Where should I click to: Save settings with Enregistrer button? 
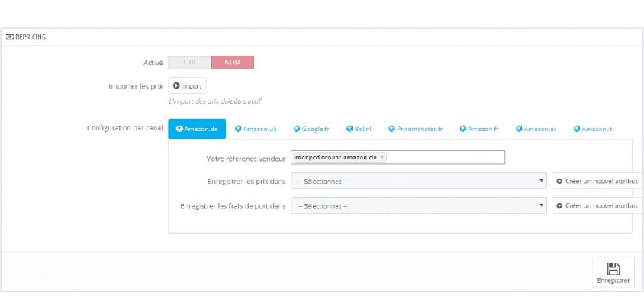[x=613, y=273]
